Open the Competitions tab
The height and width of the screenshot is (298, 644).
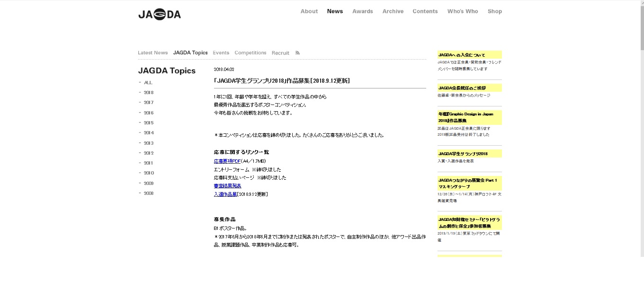[250, 53]
